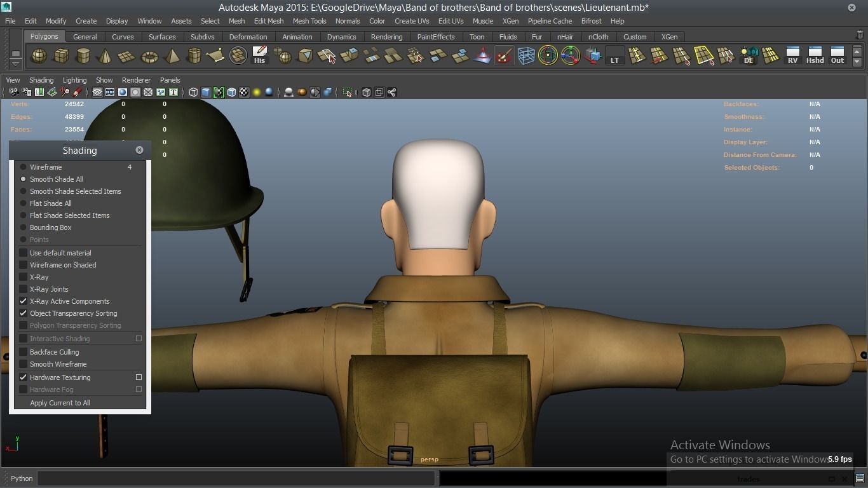The image size is (868, 488).
Task: Open the panel Renderer menu
Action: [x=136, y=80]
